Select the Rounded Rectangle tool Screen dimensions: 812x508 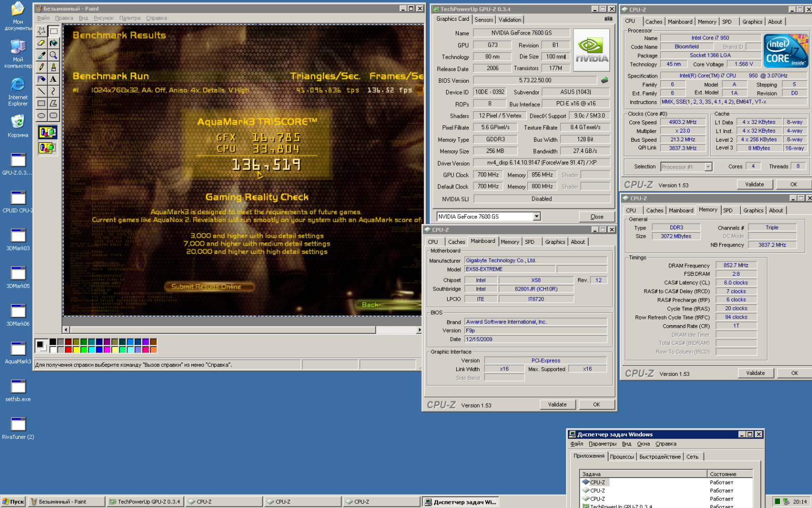pyautogui.click(x=53, y=115)
